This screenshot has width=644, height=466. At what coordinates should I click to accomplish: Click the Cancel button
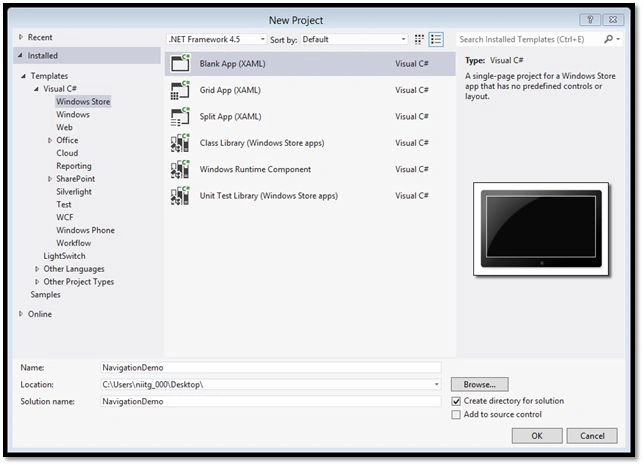pyautogui.click(x=592, y=436)
